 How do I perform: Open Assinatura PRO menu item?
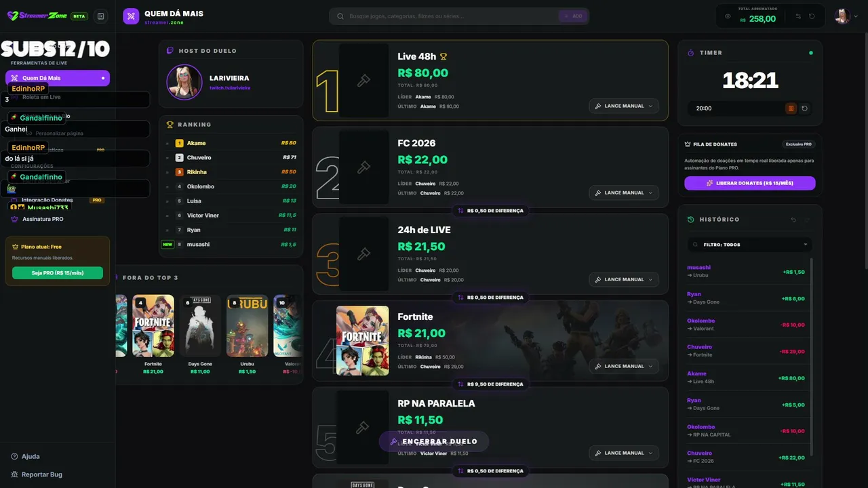[43, 220]
